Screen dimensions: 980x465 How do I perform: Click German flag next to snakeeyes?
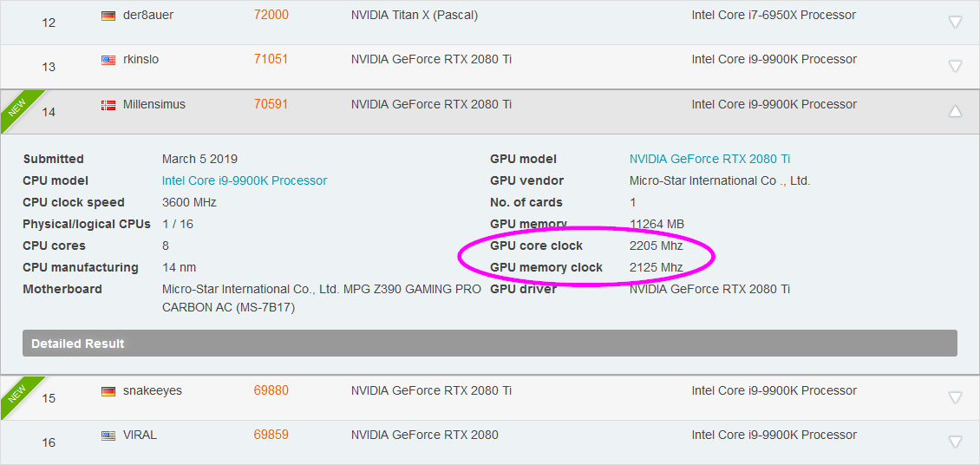(x=108, y=391)
